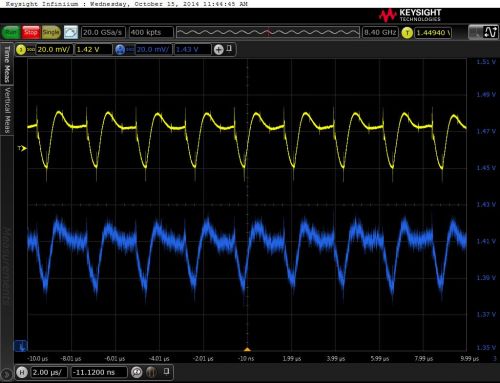Screen dimensions: 500x383
Task: Open the 400 kpts memory depth field
Action: pyautogui.click(x=151, y=32)
